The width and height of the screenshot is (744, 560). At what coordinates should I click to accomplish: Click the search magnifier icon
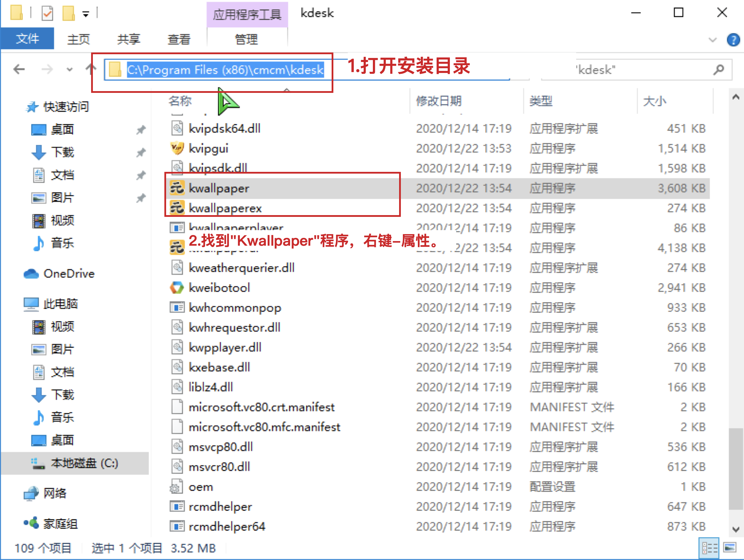719,69
